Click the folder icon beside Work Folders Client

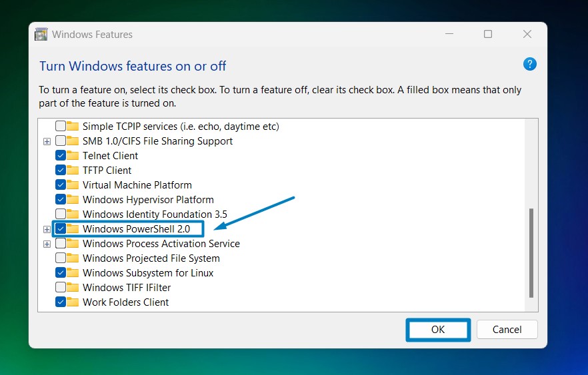(x=73, y=302)
